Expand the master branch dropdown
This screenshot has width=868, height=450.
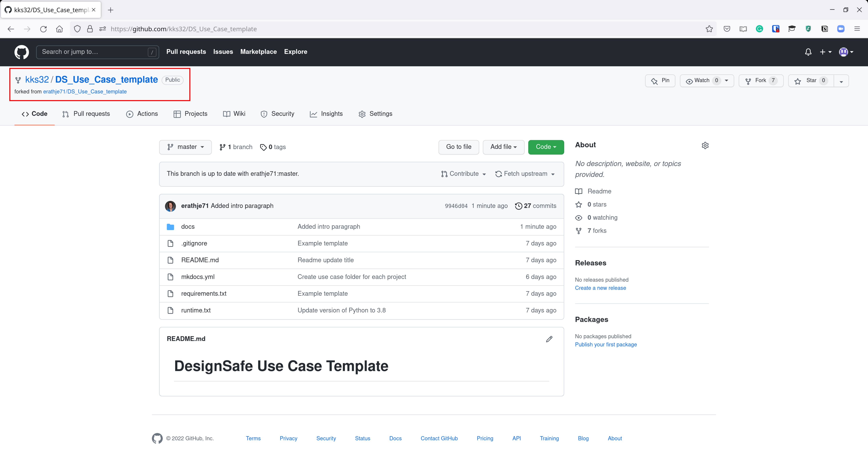[x=185, y=147]
